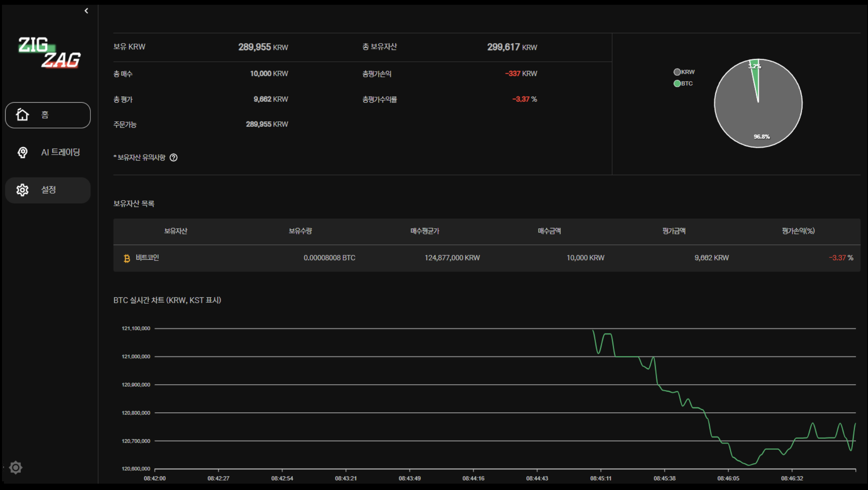This screenshot has width=868, height=490.
Task: Click the 08:46:05 tick on chart axis
Action: [x=728, y=478]
